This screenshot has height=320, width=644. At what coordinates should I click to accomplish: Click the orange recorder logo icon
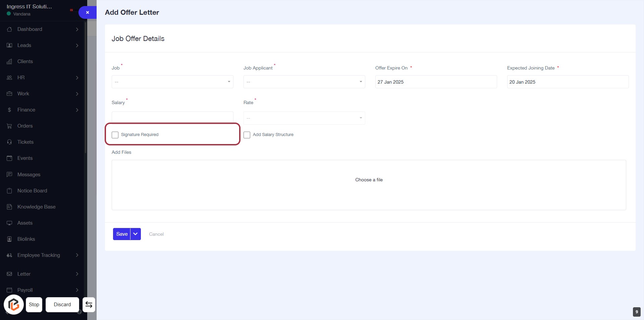coord(14,305)
